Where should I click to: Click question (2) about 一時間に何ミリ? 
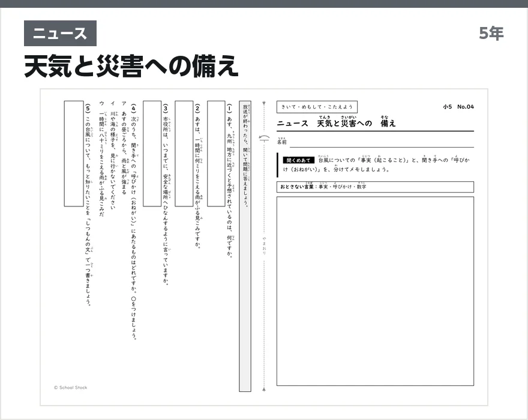pos(197,176)
